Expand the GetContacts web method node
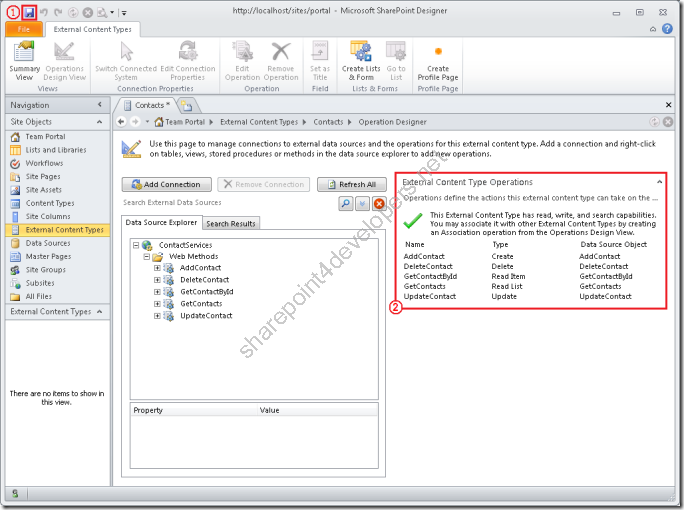684x510 pixels. [157, 304]
